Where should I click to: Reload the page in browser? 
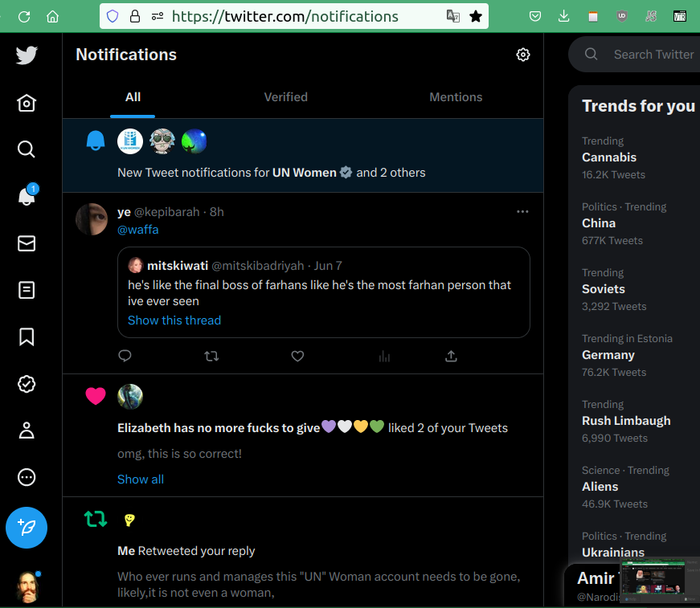[x=24, y=17]
